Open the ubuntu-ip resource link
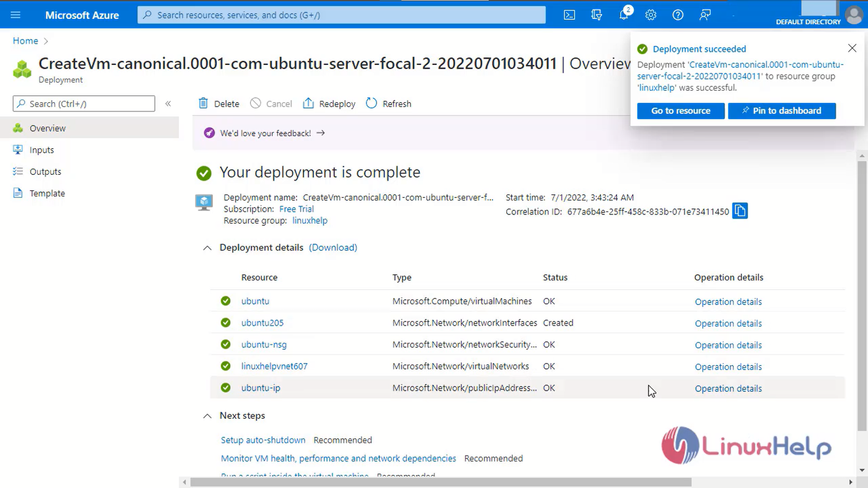This screenshot has height=488, width=868. [260, 388]
